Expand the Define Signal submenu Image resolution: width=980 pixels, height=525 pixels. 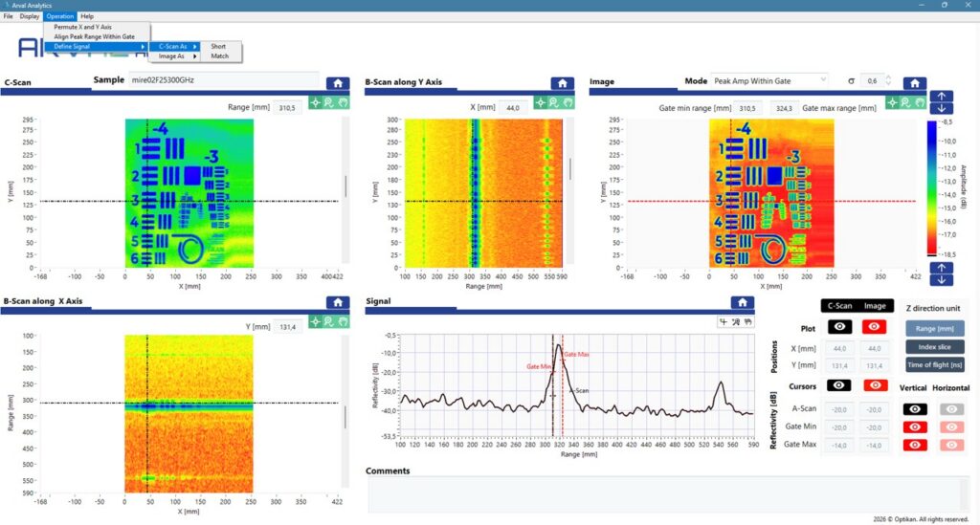[97, 47]
